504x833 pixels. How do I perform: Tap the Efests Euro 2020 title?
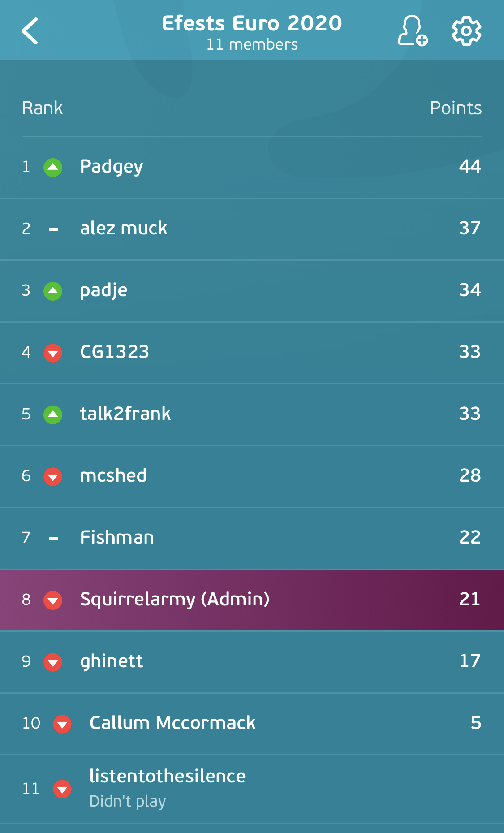click(252, 23)
